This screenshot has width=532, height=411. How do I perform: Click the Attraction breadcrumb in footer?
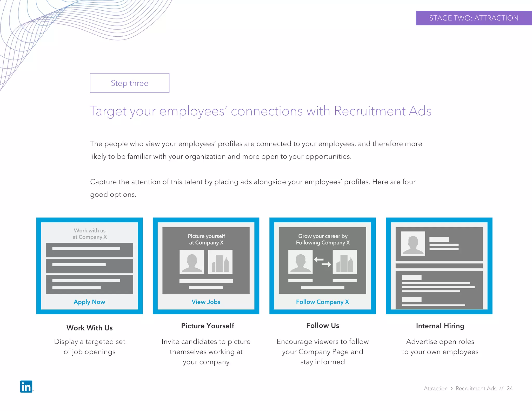(436, 388)
